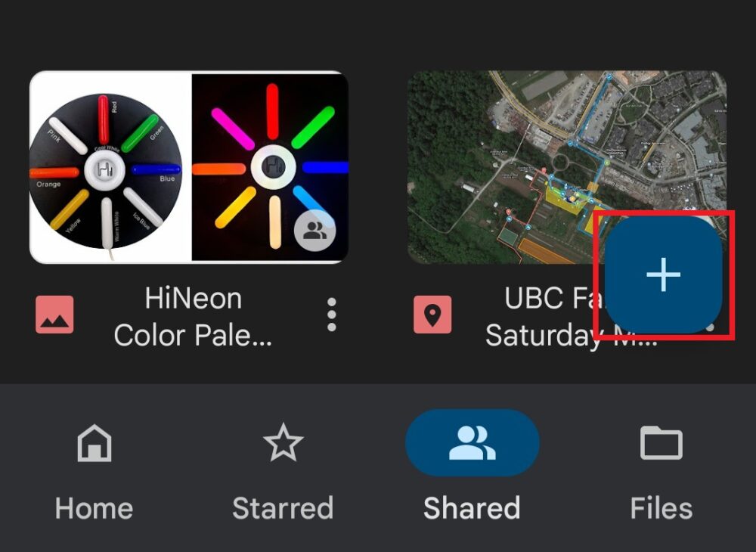Tap the Home house icon

pos(94,443)
